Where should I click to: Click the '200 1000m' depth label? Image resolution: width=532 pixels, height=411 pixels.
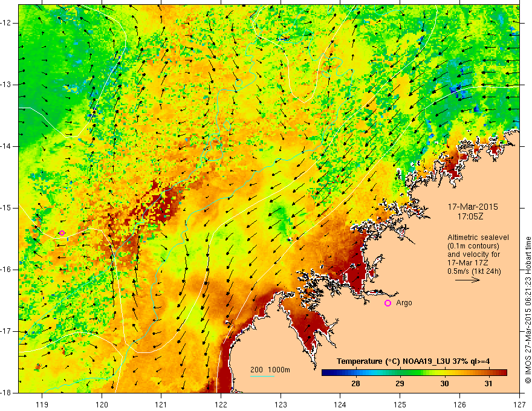(270, 370)
